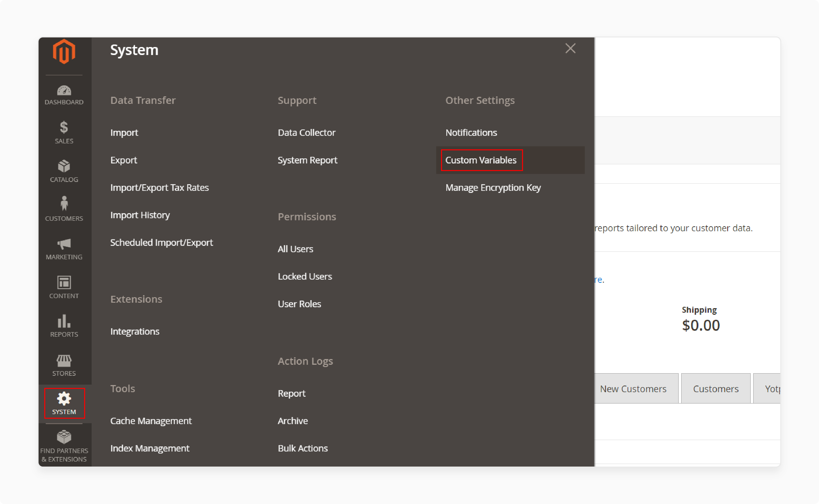
Task: Open Custom Variables settings
Action: (x=481, y=160)
